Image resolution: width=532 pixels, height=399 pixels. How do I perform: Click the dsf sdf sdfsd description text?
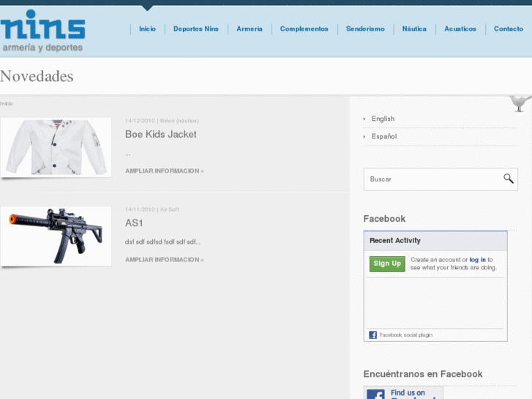[162, 242]
